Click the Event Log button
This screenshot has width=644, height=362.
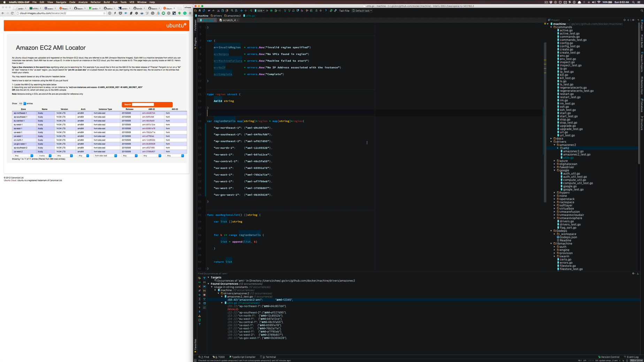[x=631, y=357]
